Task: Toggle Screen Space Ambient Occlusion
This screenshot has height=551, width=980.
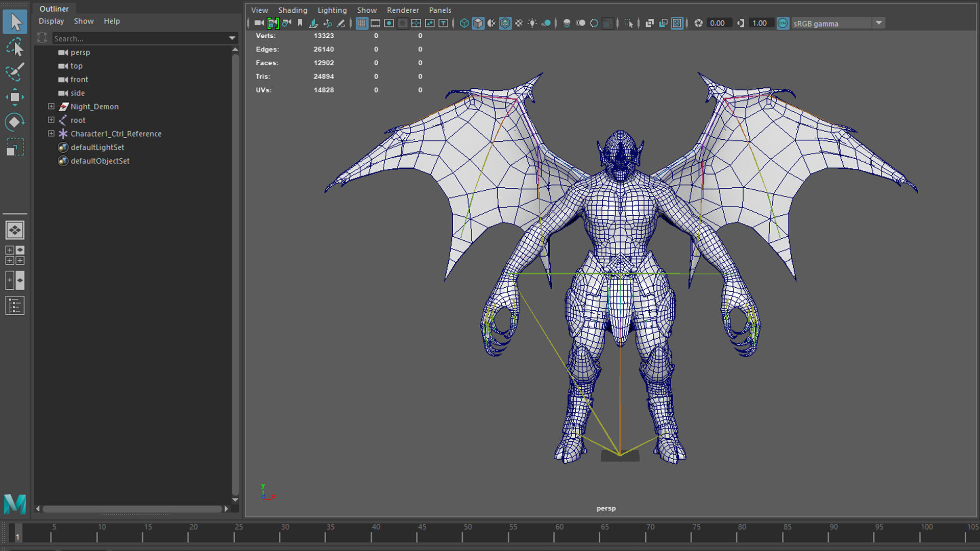Action: (567, 23)
